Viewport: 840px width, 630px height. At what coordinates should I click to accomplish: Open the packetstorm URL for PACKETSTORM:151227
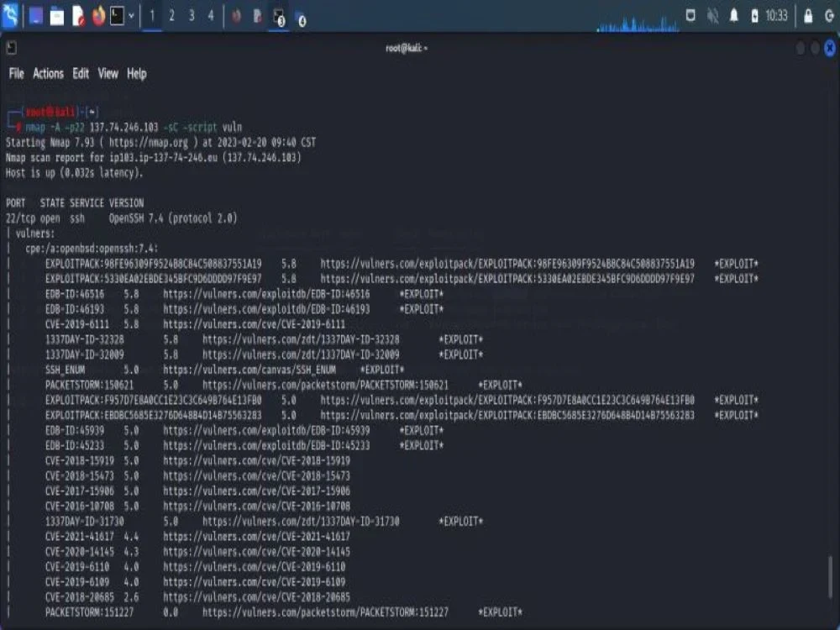[325, 612]
